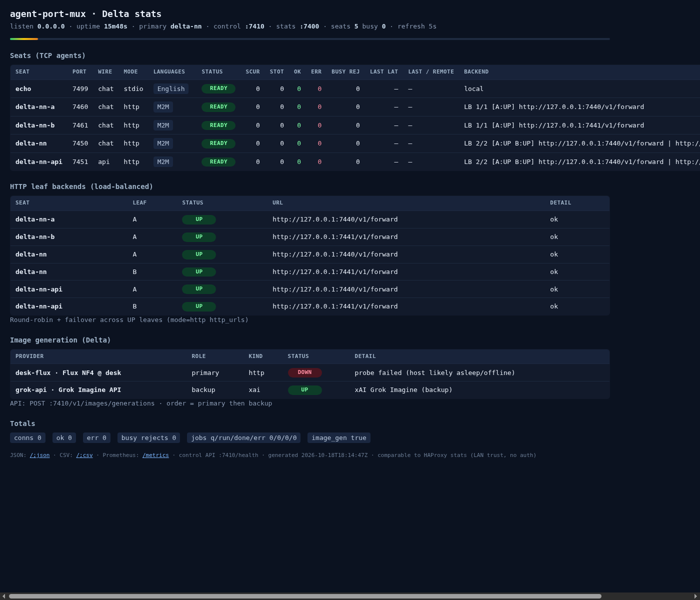The height and width of the screenshot is (600, 700).
Task: Click port 7460 in the Seats table
Action: point(80,107)
